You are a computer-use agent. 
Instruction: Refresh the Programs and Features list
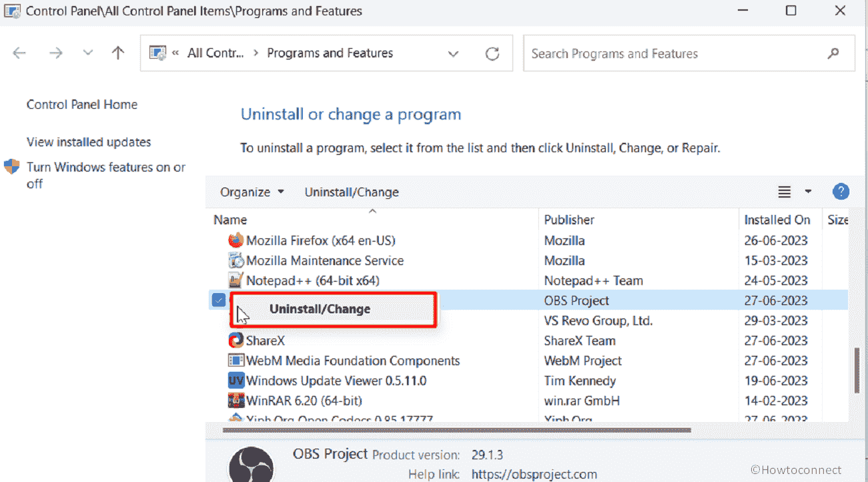(492, 53)
